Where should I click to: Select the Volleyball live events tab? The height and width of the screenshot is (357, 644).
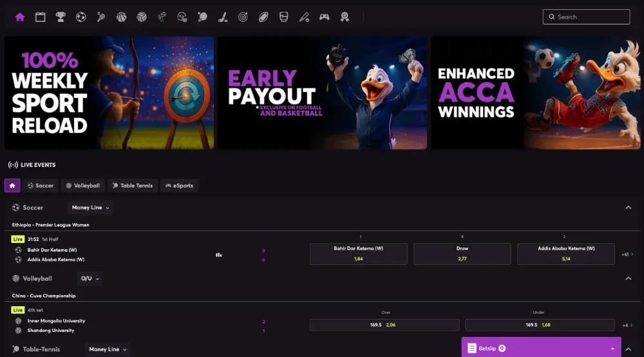pyautogui.click(x=82, y=186)
